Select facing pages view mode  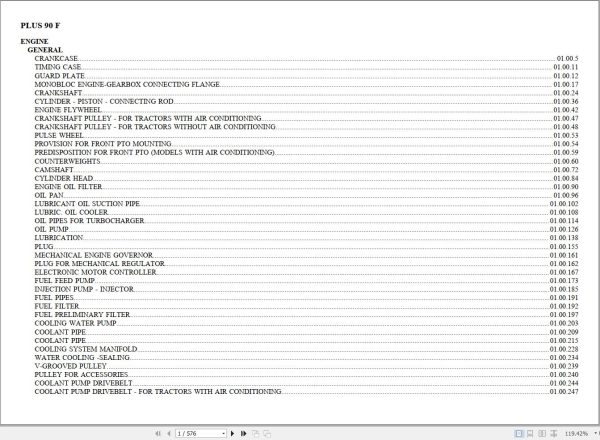(x=542, y=433)
